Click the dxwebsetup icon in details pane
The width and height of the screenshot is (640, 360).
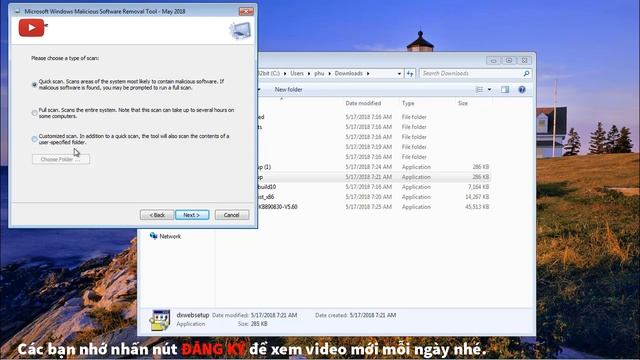coord(159,320)
